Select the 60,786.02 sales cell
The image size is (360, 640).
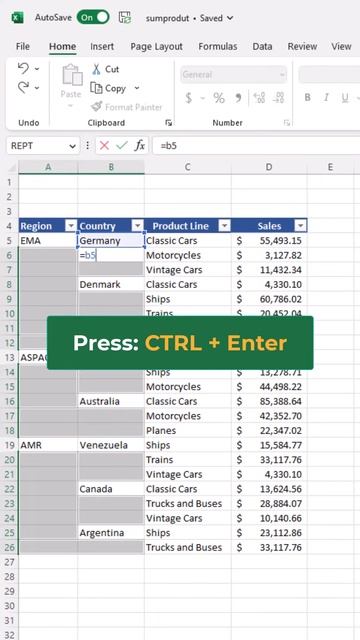(x=269, y=299)
